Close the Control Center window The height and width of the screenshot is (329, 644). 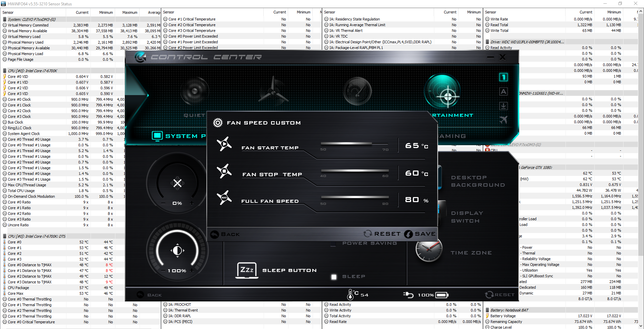pyautogui.click(x=502, y=57)
